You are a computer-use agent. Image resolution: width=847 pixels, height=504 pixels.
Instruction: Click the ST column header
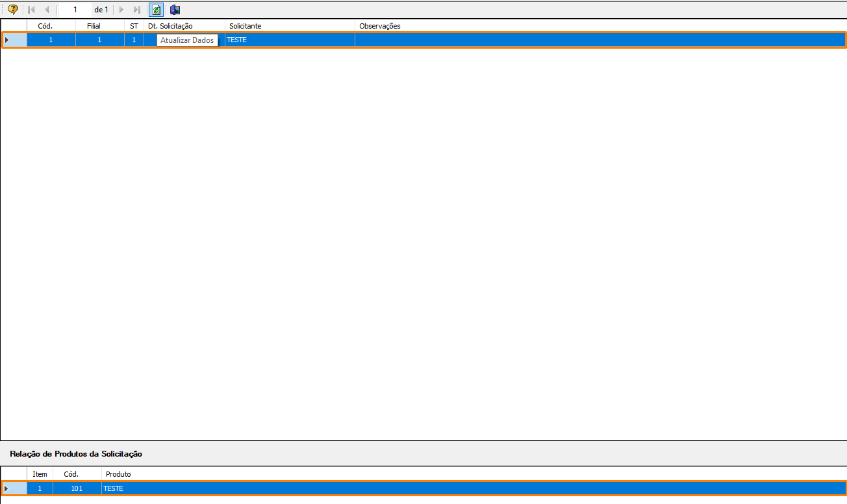coord(134,26)
